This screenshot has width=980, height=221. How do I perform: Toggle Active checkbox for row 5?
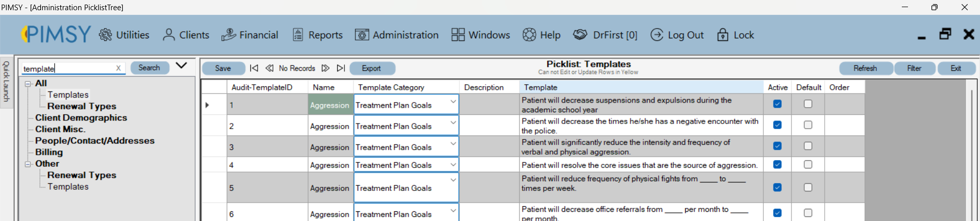777,187
